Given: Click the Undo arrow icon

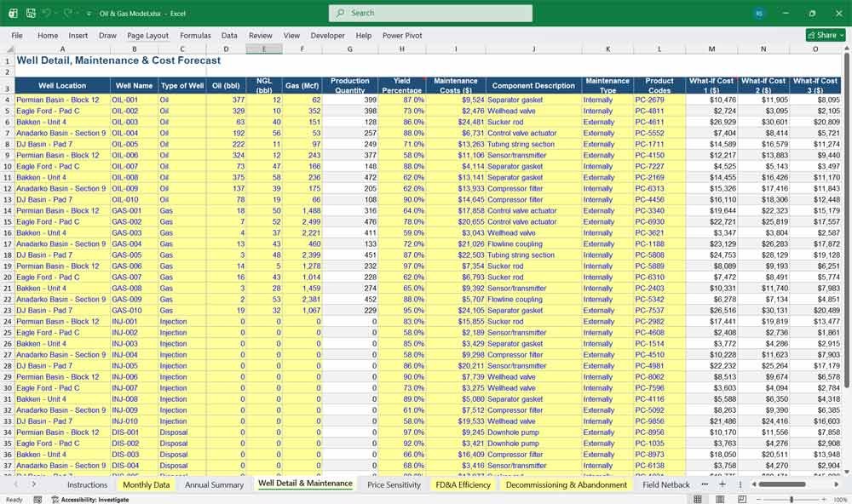Looking at the screenshot, I should click(x=47, y=13).
